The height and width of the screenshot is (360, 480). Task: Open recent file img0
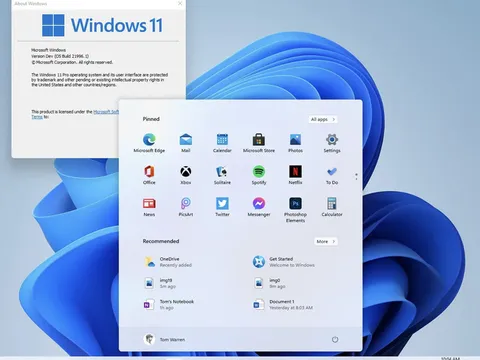[x=269, y=283]
